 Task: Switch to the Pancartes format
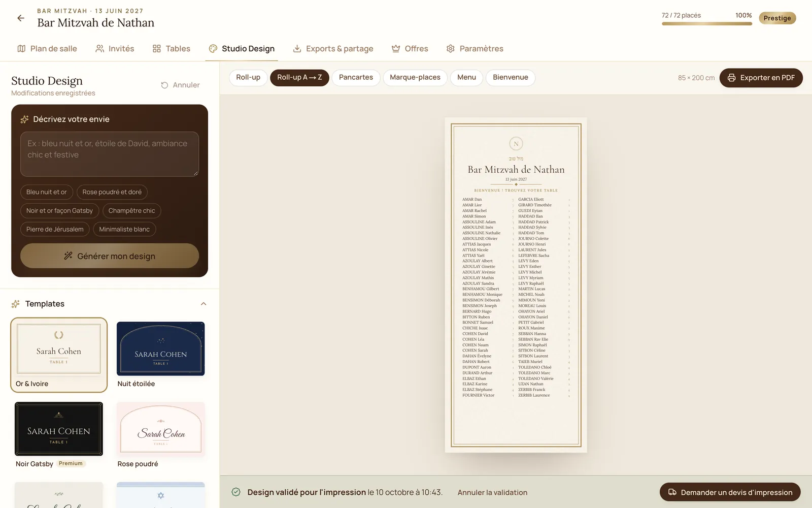(356, 78)
